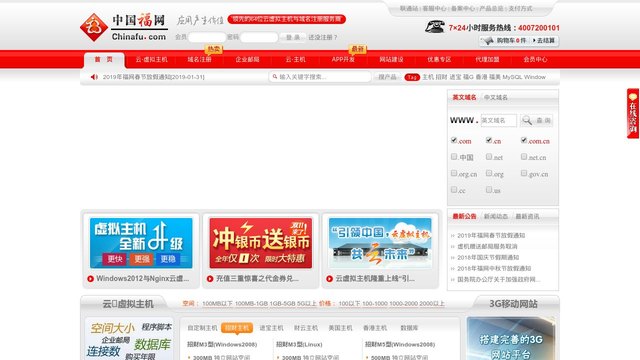
Task: Select the 数据库 hosting tab
Action: click(x=409, y=328)
